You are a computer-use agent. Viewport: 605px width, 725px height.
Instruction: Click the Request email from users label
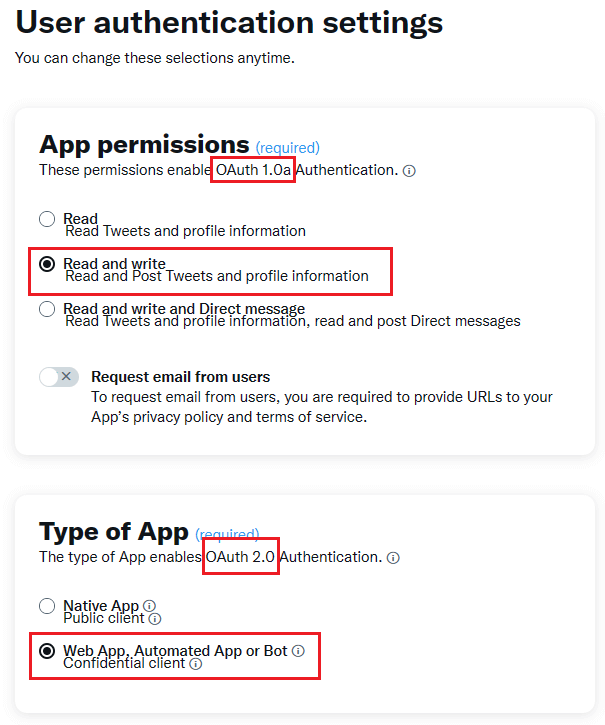coord(180,377)
